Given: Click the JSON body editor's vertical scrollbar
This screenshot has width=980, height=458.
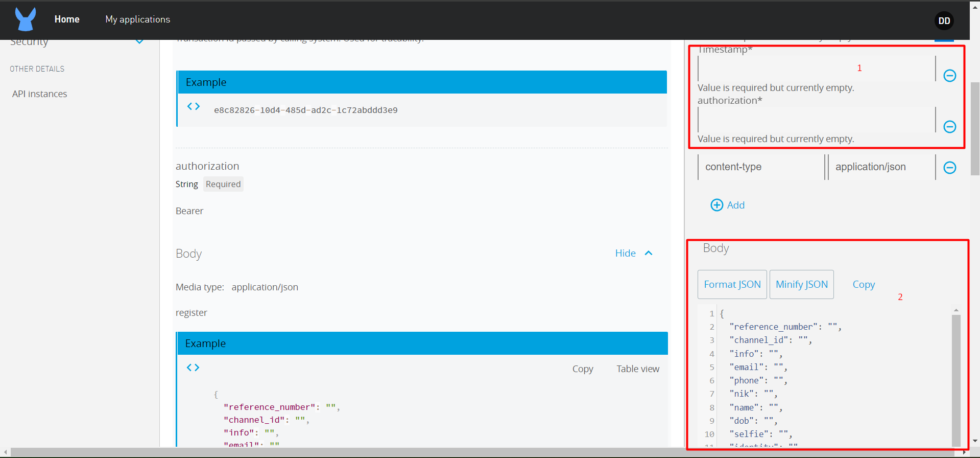Looking at the screenshot, I should [x=956, y=378].
